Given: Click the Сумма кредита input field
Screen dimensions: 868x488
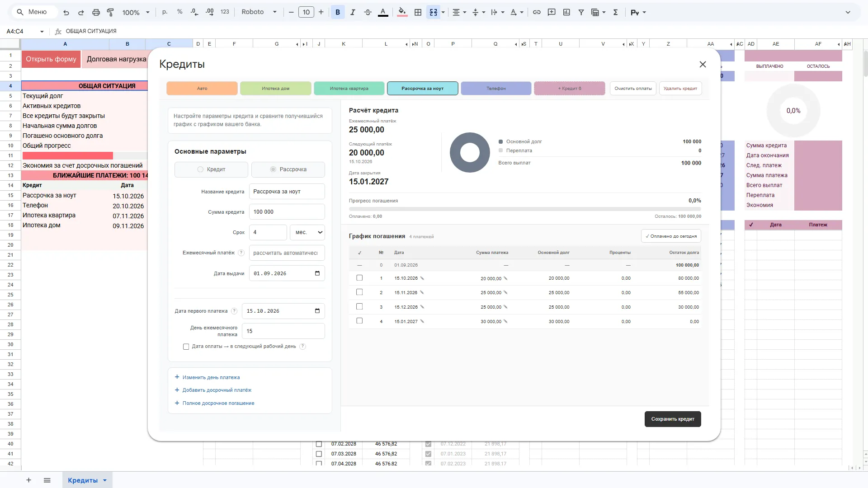Looking at the screenshot, I should pos(287,212).
